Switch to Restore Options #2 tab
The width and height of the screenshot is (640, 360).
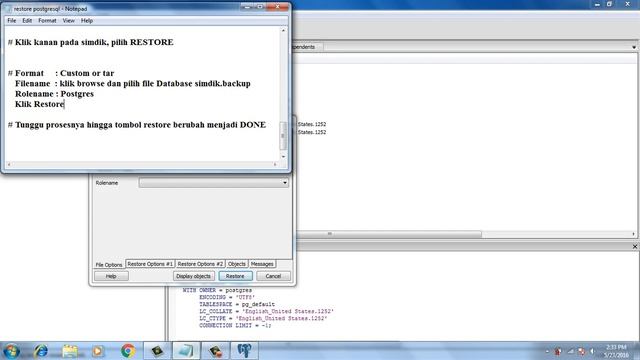point(200,264)
